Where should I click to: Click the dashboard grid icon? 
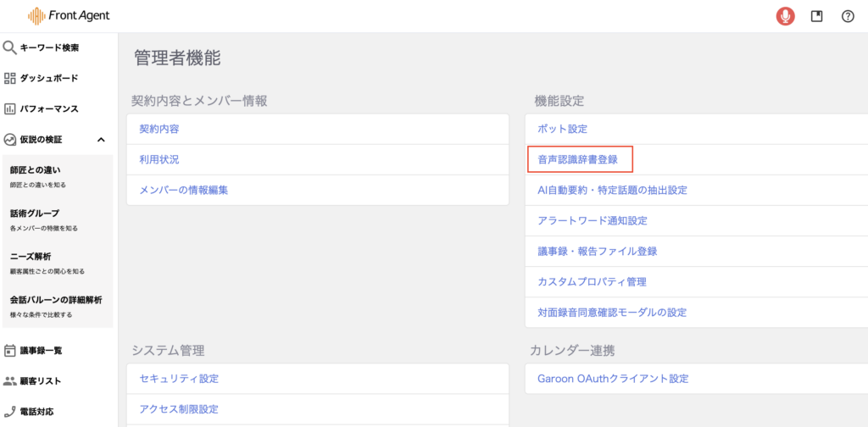[10, 78]
